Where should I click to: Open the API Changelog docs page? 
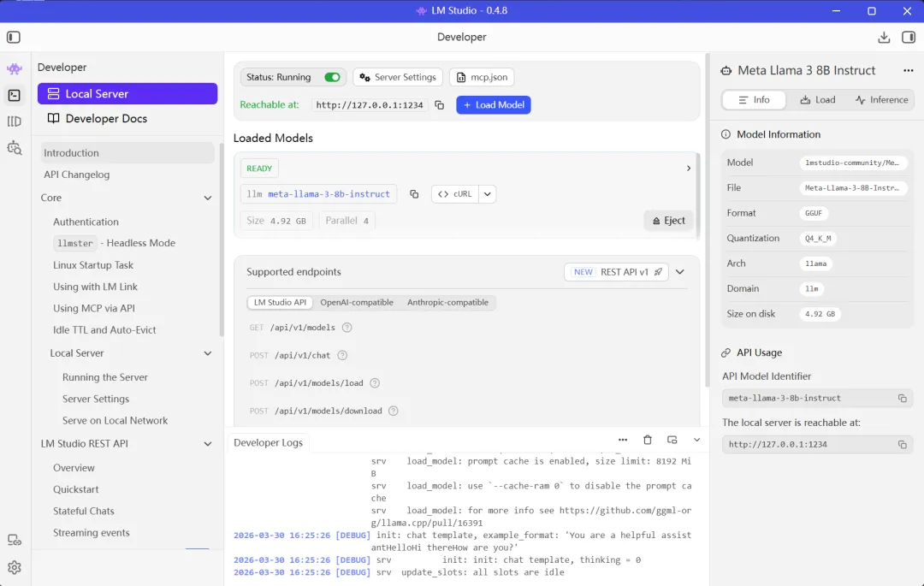point(77,175)
